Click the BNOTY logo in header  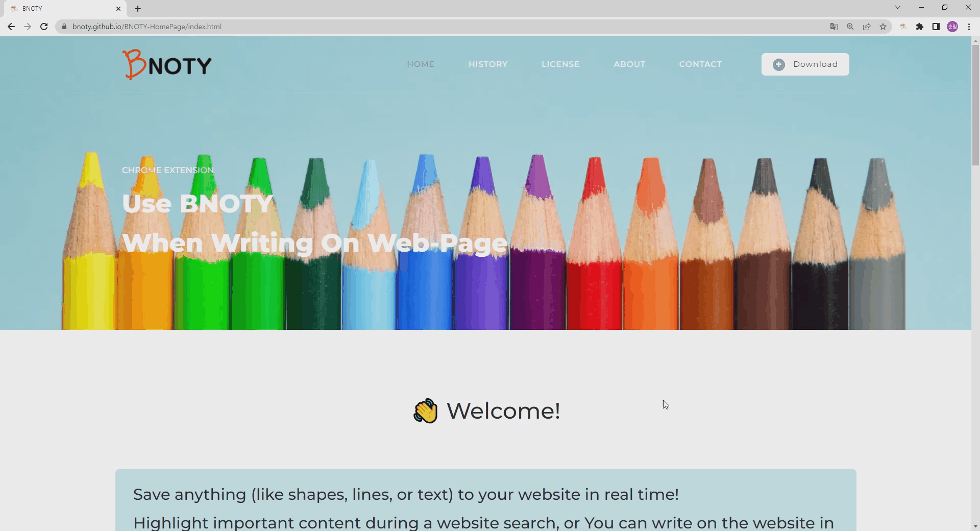pos(166,64)
